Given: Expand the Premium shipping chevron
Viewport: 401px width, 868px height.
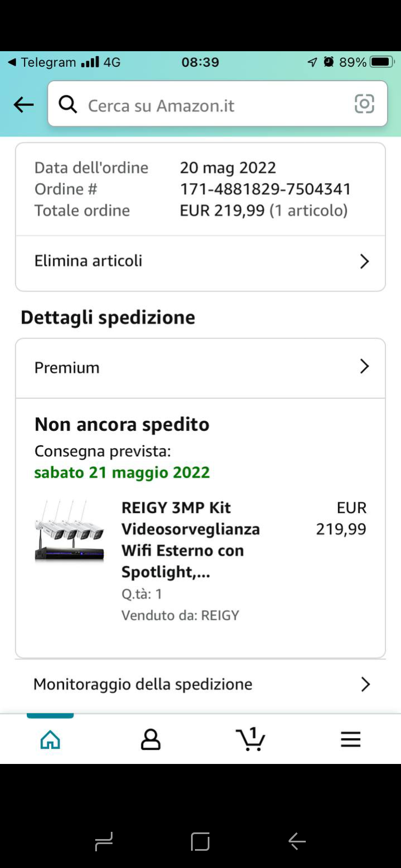Looking at the screenshot, I should [364, 367].
